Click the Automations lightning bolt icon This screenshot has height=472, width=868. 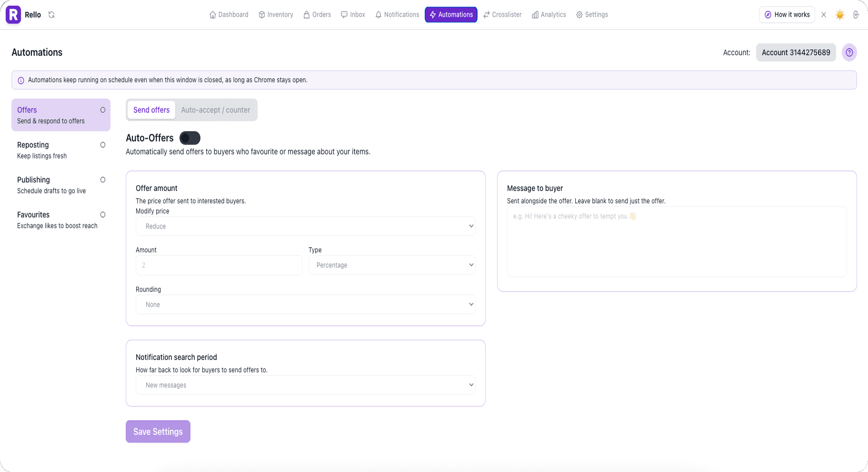(x=433, y=15)
